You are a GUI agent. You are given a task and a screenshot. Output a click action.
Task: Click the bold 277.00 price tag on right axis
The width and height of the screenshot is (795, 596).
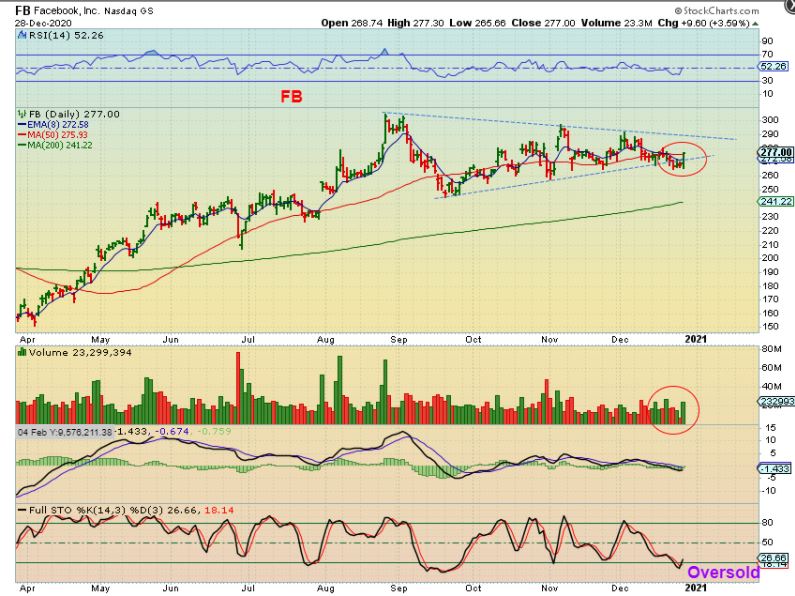pyautogui.click(x=775, y=153)
